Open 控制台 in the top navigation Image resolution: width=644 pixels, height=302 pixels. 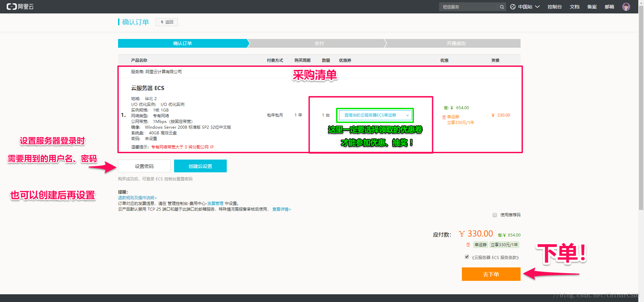pyautogui.click(x=554, y=7)
